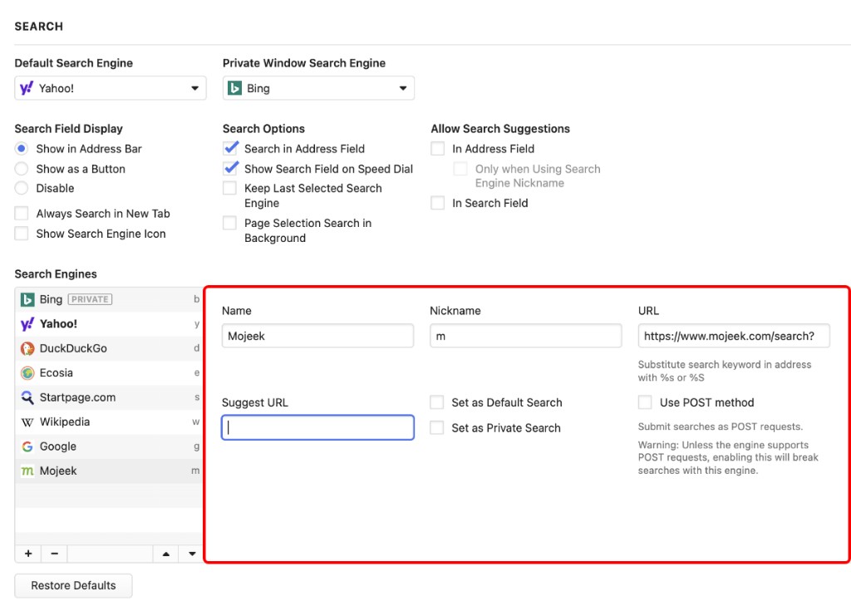Screen dimensions: 851x616
Task: Click the Wikipedia W icon
Action: coord(27,422)
